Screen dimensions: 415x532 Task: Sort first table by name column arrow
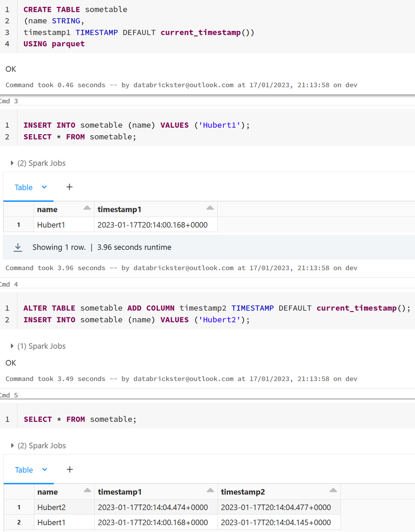(x=87, y=208)
